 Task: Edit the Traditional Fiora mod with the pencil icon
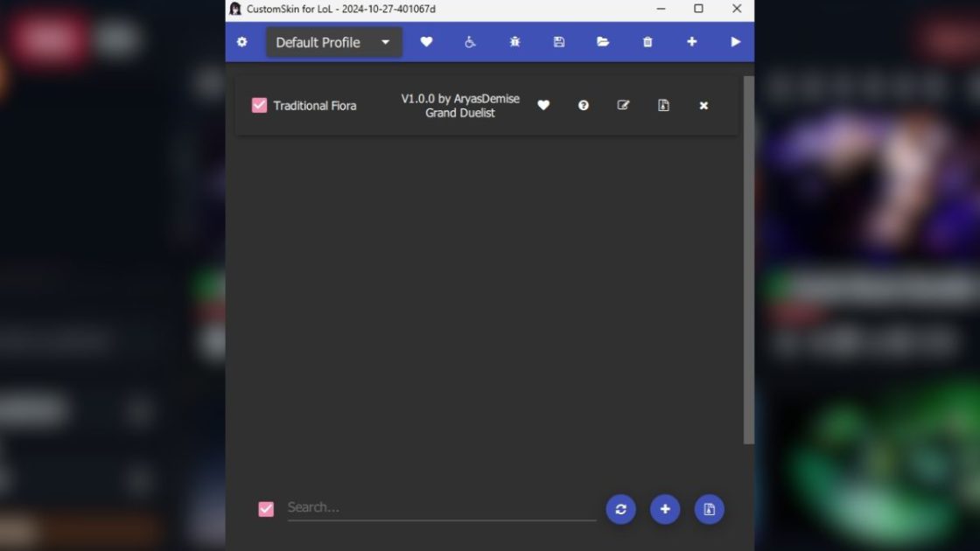point(623,105)
